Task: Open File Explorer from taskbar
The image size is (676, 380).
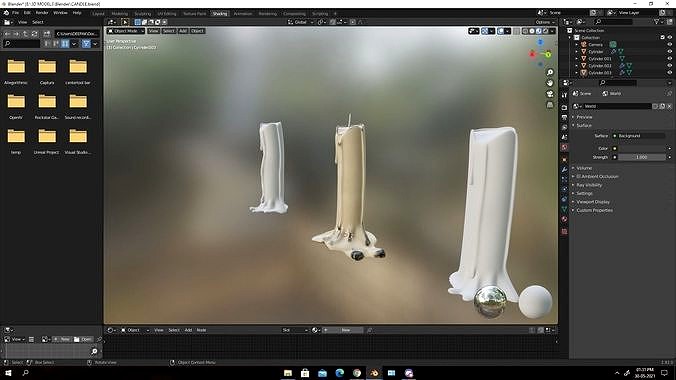Action: coord(288,373)
